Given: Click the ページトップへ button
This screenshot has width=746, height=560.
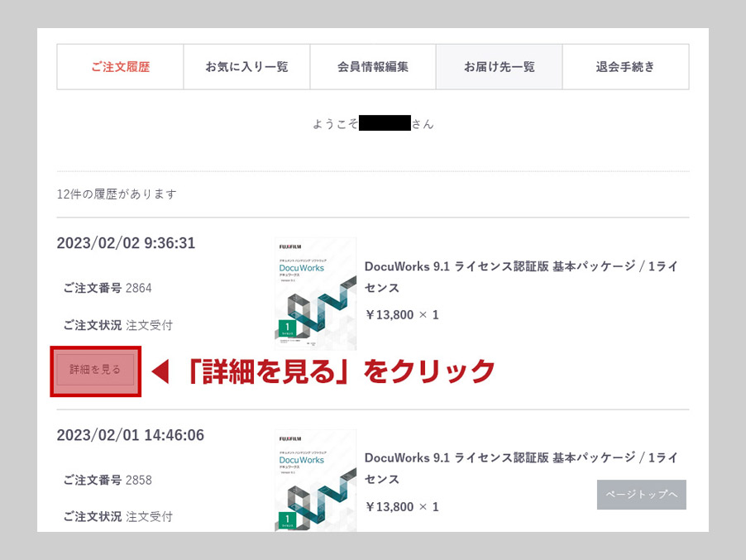Looking at the screenshot, I should click(x=641, y=495).
